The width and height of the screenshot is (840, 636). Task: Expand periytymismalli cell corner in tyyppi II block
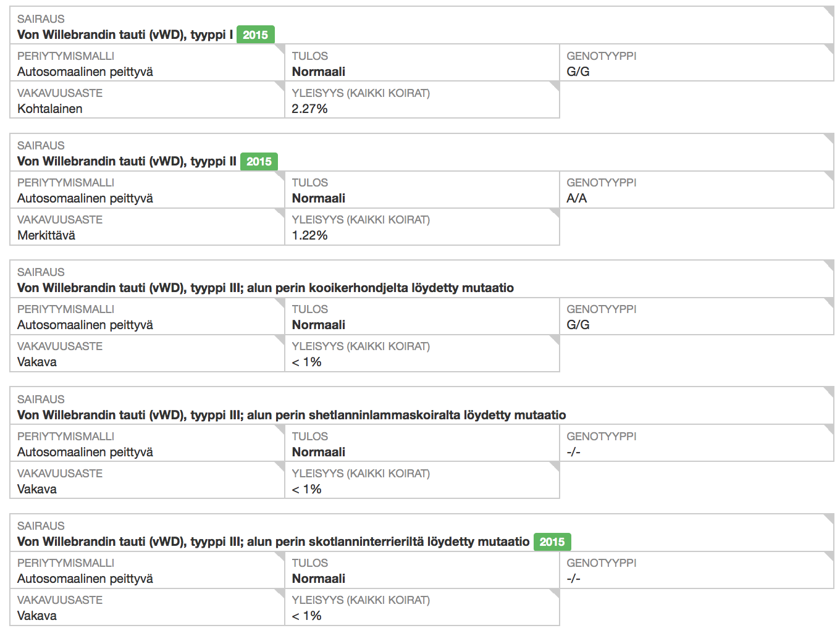click(280, 175)
